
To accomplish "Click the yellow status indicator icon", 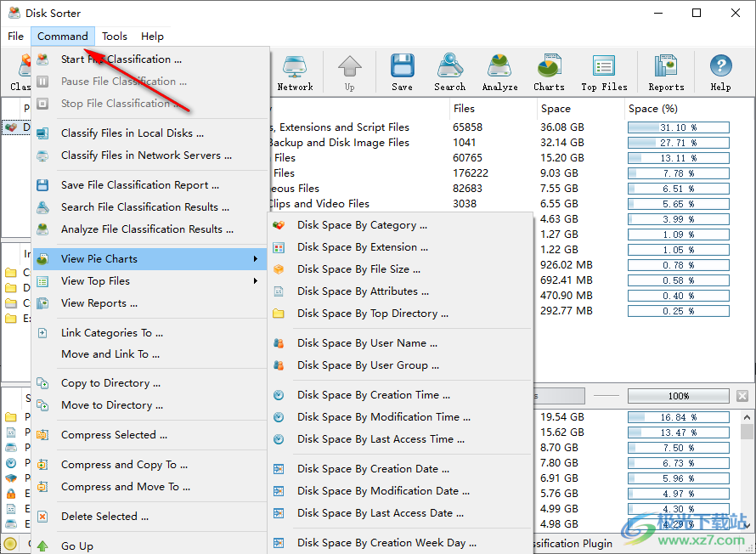I will 10,544.
